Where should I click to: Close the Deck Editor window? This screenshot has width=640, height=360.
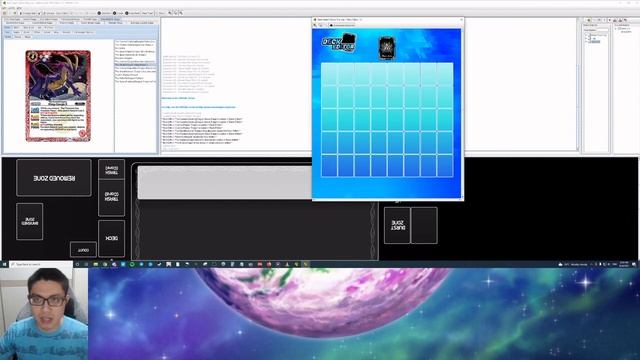coord(461,19)
